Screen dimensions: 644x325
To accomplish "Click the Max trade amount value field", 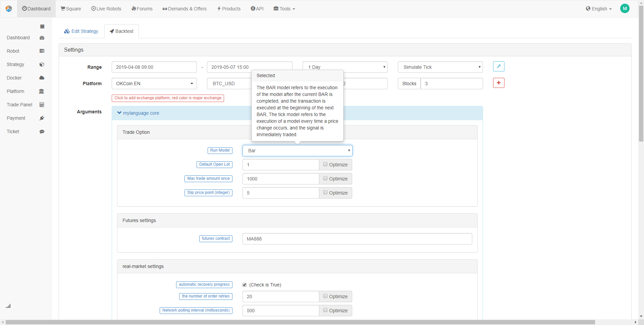I will (x=281, y=179).
